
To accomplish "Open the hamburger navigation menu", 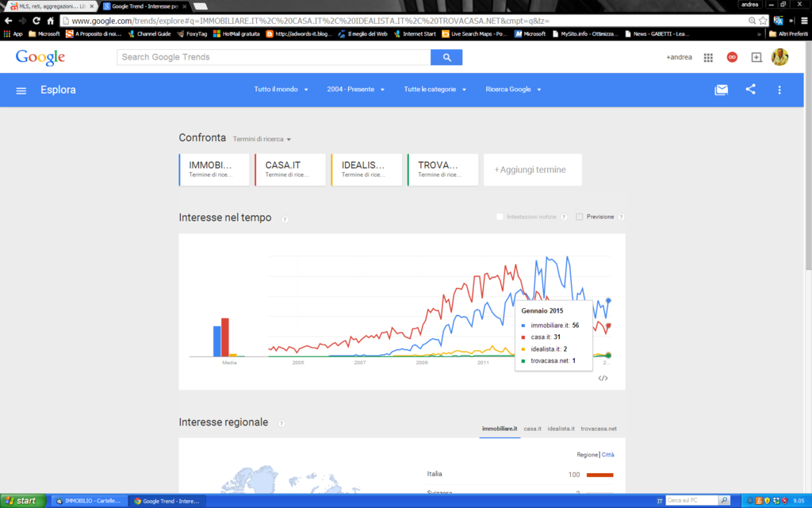I will pyautogui.click(x=21, y=90).
